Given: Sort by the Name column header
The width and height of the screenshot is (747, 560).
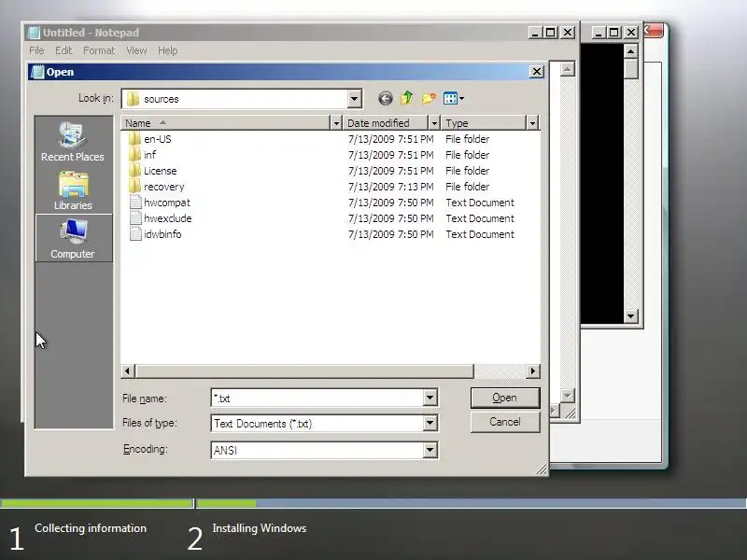Looking at the screenshot, I should tap(225, 123).
